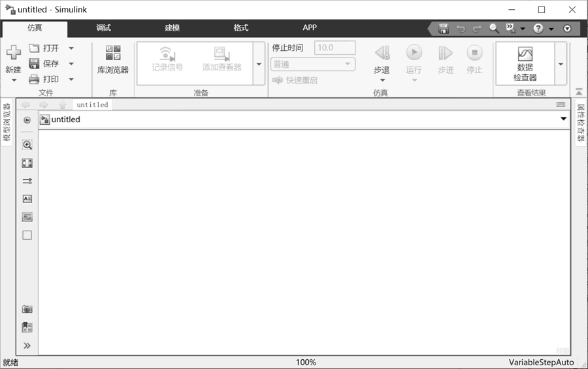
Task: Click the favorite commands icon
Action: click(511, 29)
